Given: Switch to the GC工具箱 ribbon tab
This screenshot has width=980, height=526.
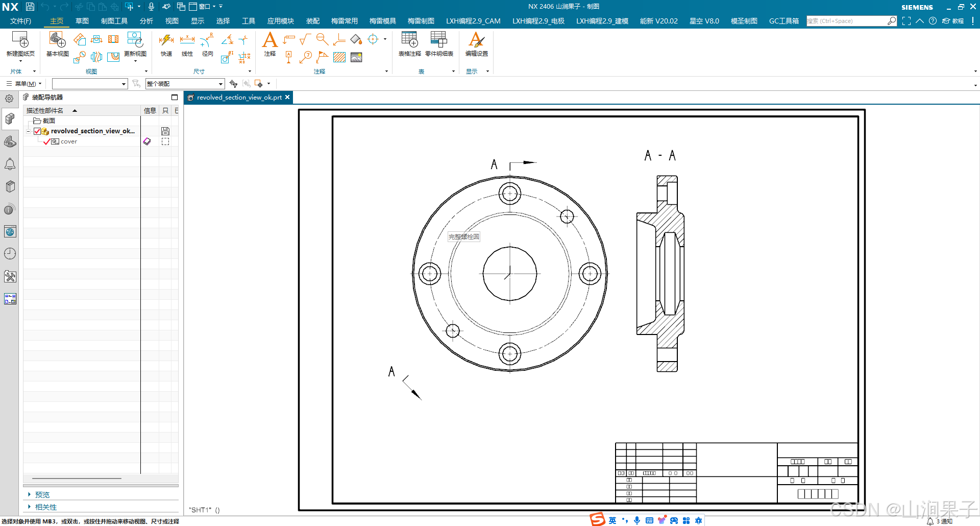Looking at the screenshot, I should coord(783,21).
